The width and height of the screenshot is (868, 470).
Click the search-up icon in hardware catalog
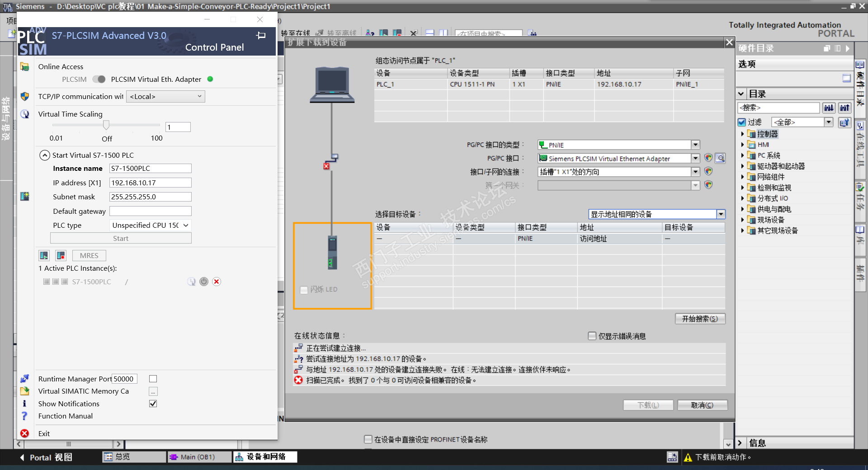tap(844, 108)
